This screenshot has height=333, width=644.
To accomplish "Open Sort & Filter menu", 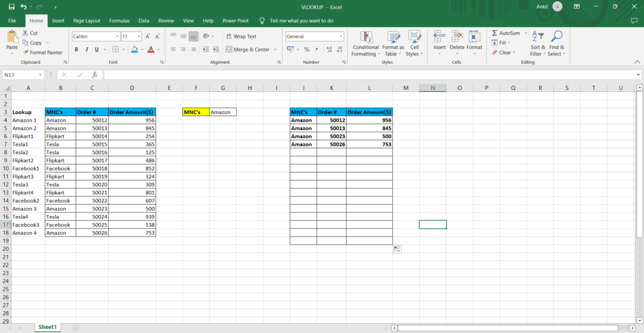I will [537, 44].
